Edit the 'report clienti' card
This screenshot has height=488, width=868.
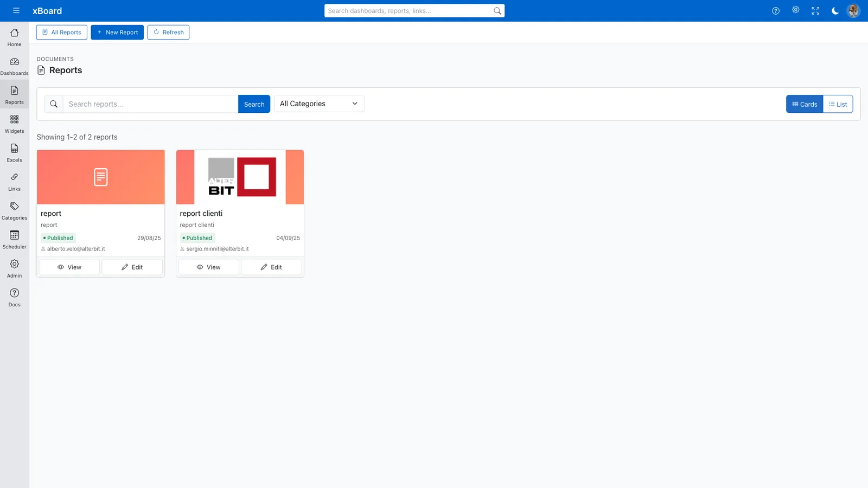271,267
